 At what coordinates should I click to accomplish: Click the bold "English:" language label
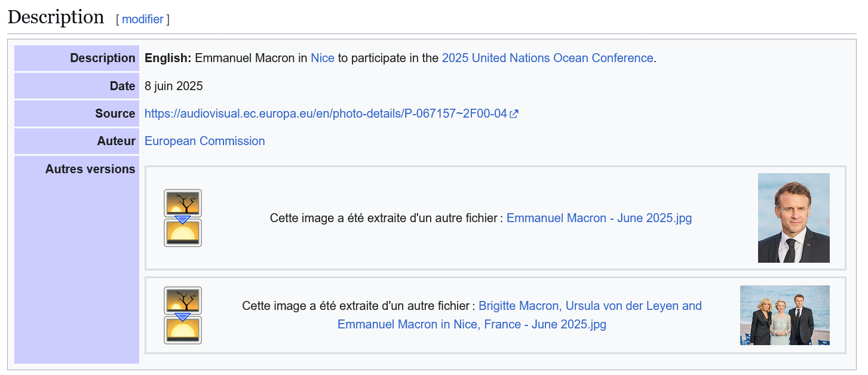click(x=168, y=58)
